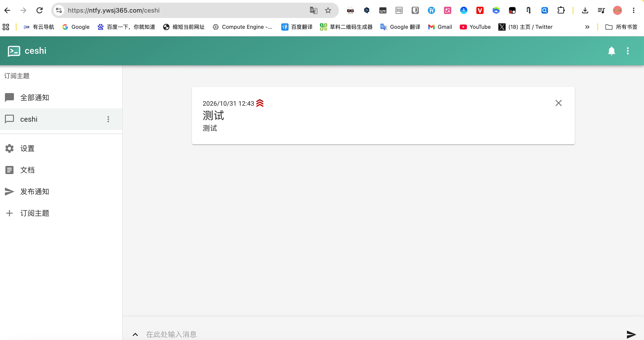
Task: Open 文档 documentation link
Action: [x=61, y=170]
